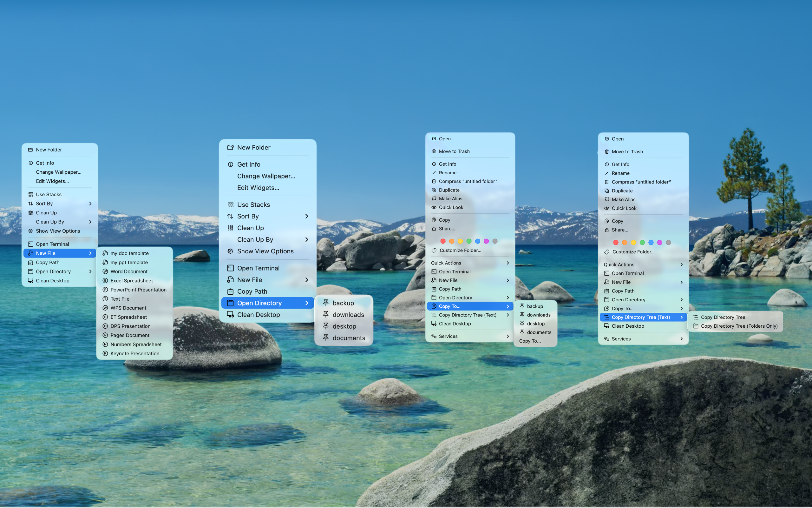Click the pin icon beside large-text "documents" entry
The image size is (812, 508).
[326, 338]
